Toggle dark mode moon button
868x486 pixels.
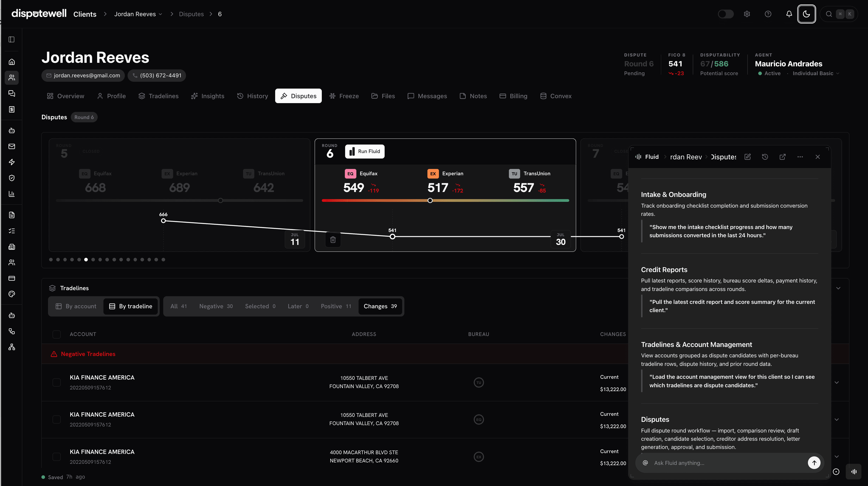coord(806,14)
